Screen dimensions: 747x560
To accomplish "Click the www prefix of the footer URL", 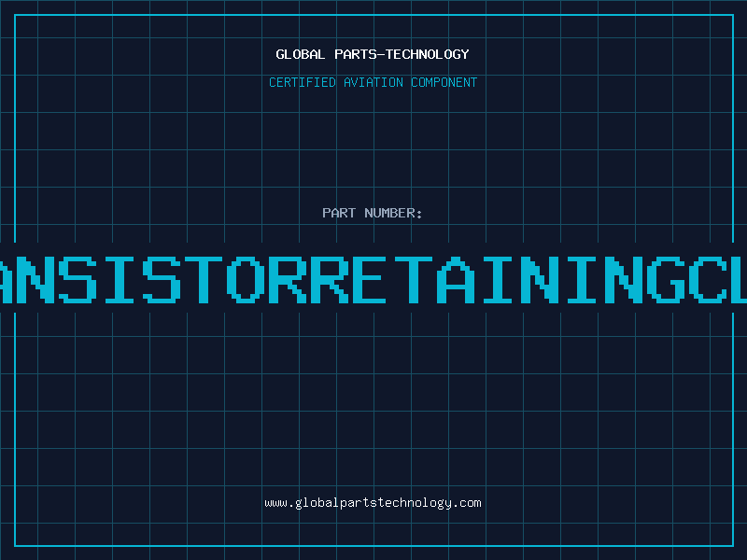I will click(275, 503).
